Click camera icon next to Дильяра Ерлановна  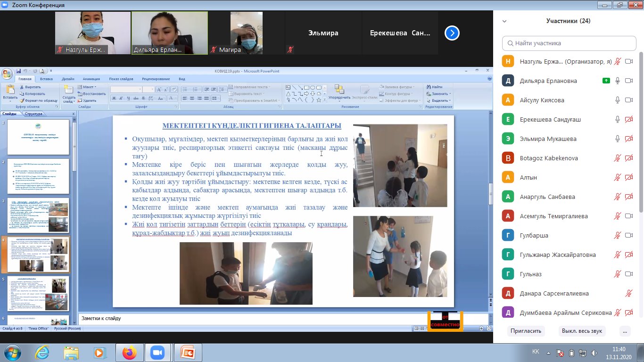pos(628,81)
